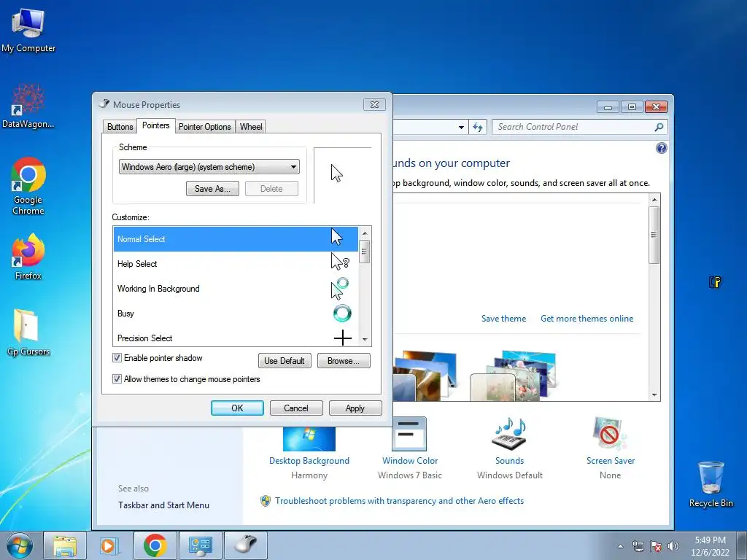Click the refresh button beside address bar
Screen dimensions: 747x560
point(478,127)
